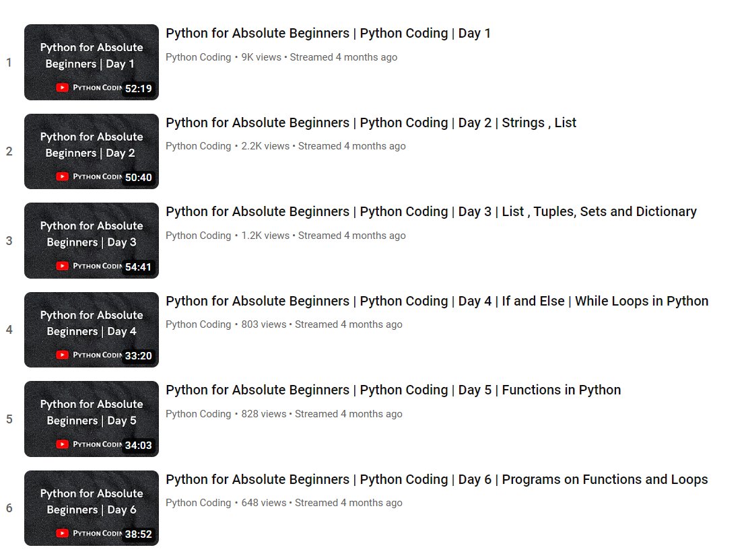Screen dimensions: 744x560
Task: Click the Day 1 video title
Action: 328,33
